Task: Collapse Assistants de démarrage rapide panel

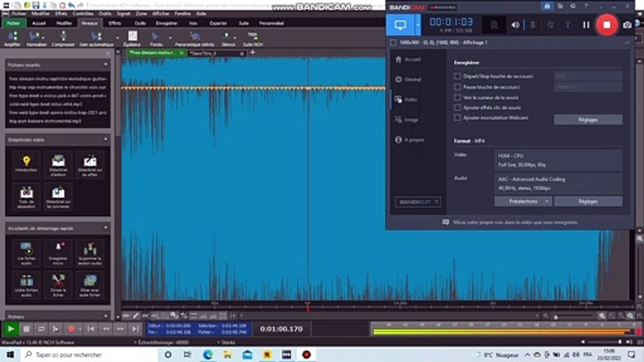Action: pos(106,228)
